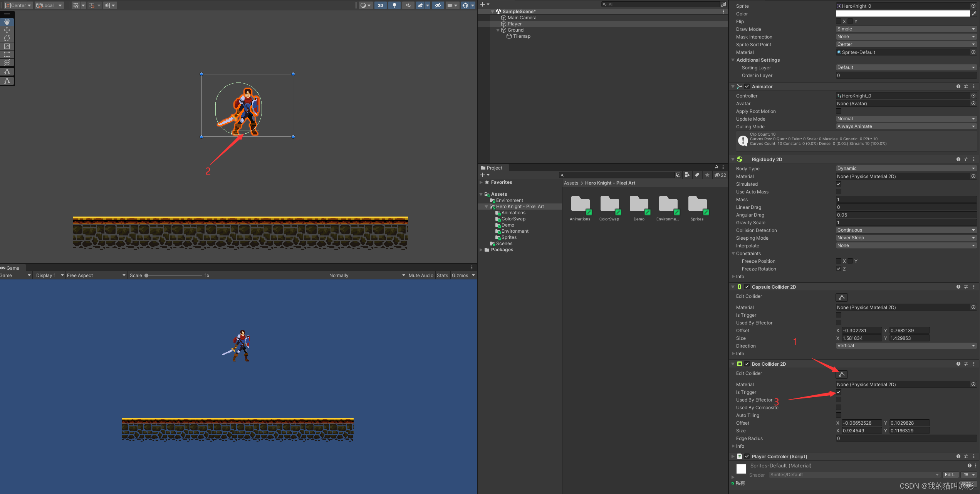The width and height of the screenshot is (980, 494).
Task: Toggle scene lighting bulb icon
Action: [x=394, y=5]
